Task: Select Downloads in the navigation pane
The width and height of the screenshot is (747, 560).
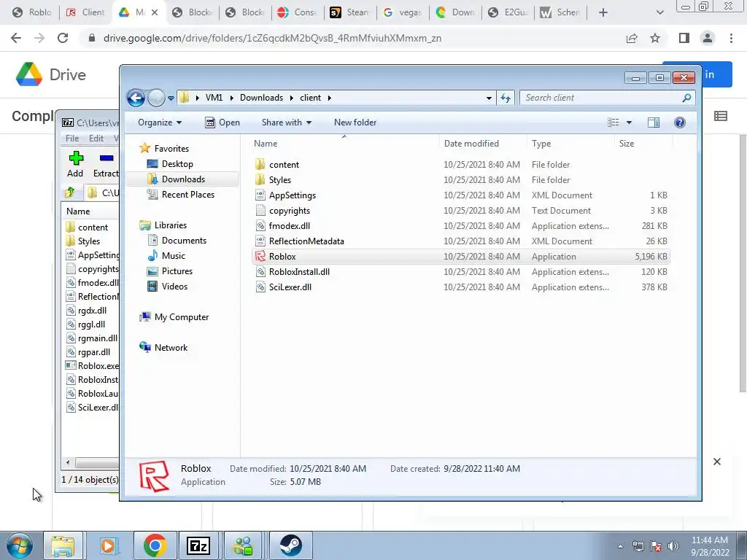Action: pyautogui.click(x=183, y=179)
